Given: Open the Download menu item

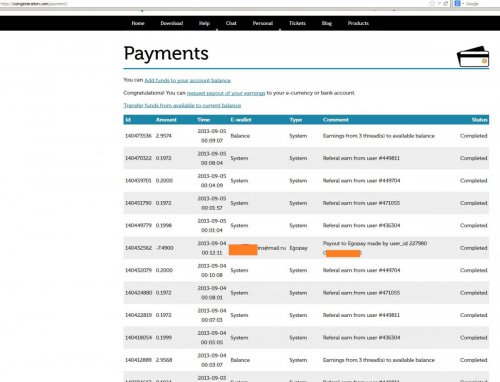Looking at the screenshot, I should [172, 23].
